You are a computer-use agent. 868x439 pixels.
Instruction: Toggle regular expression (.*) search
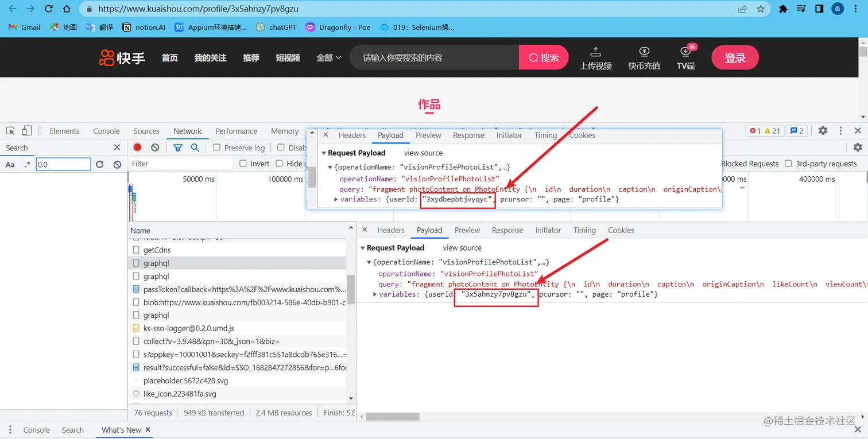pyautogui.click(x=27, y=165)
